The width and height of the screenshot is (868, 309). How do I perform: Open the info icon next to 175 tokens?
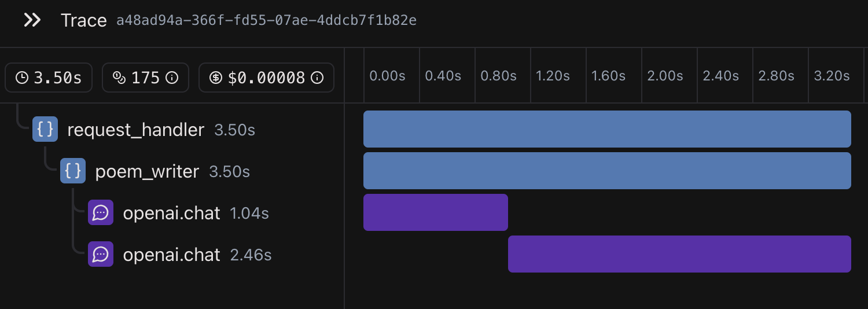172,78
